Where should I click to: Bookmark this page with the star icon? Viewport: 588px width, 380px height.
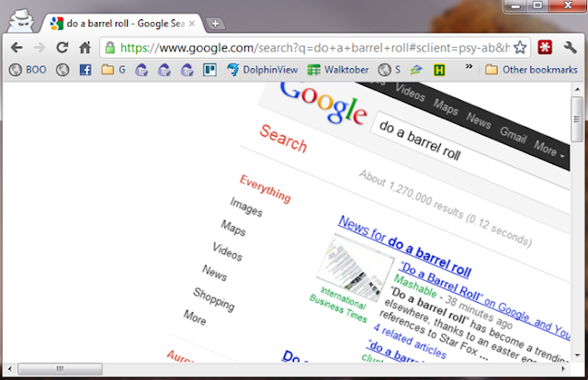[x=520, y=48]
